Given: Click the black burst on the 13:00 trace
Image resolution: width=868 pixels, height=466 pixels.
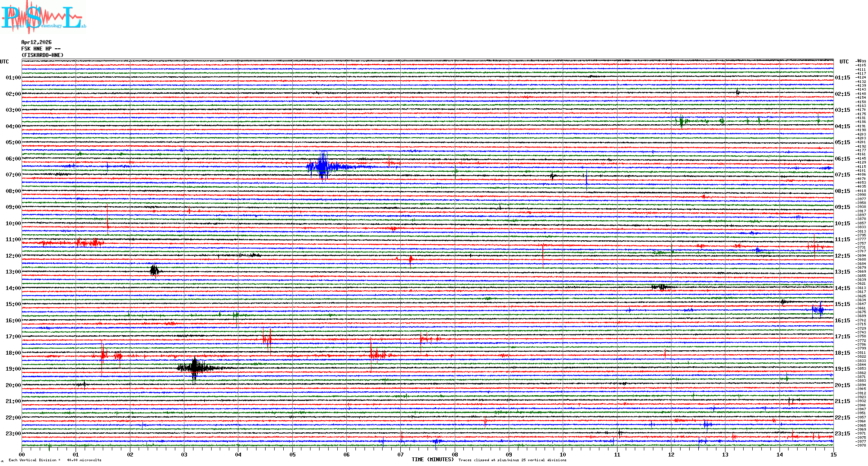Looking at the screenshot, I should click(x=154, y=271).
